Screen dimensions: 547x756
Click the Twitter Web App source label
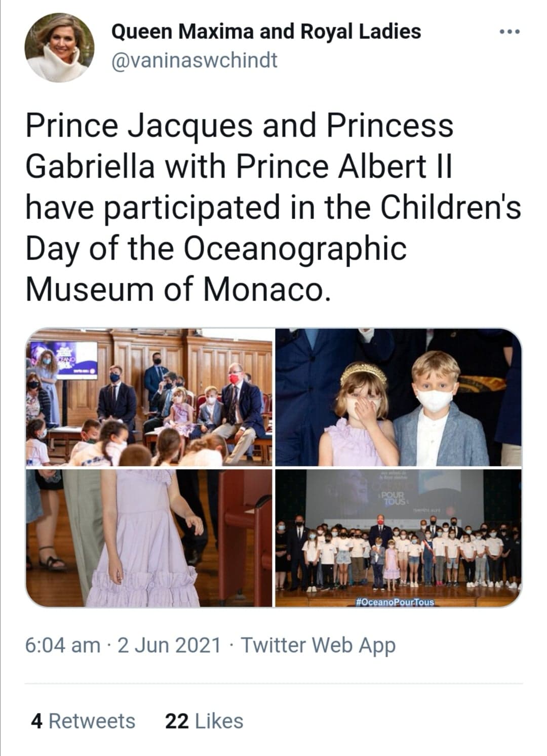(x=318, y=645)
